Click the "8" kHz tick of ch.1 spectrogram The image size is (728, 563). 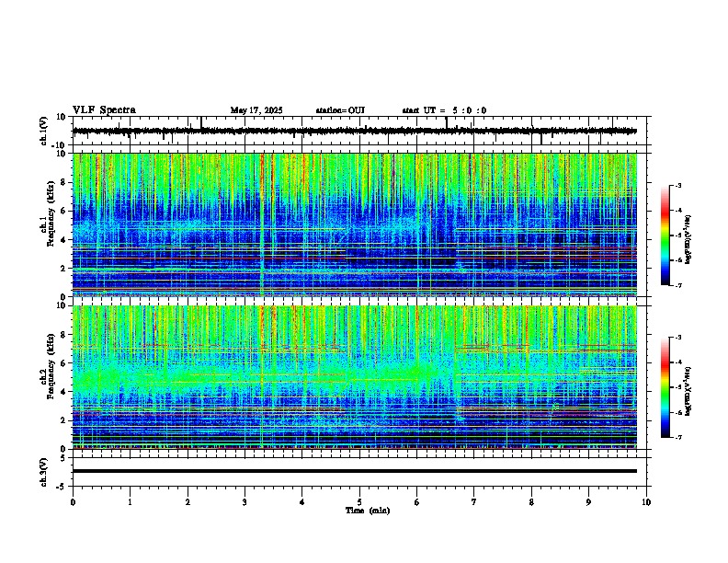click(x=64, y=182)
